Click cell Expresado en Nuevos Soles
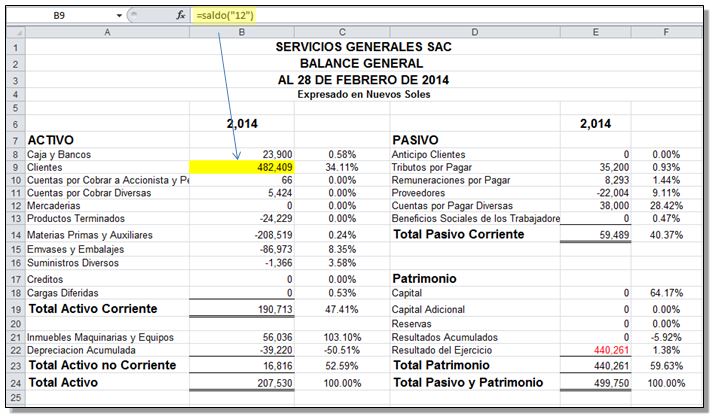This screenshot has height=416, width=715. pos(364,94)
